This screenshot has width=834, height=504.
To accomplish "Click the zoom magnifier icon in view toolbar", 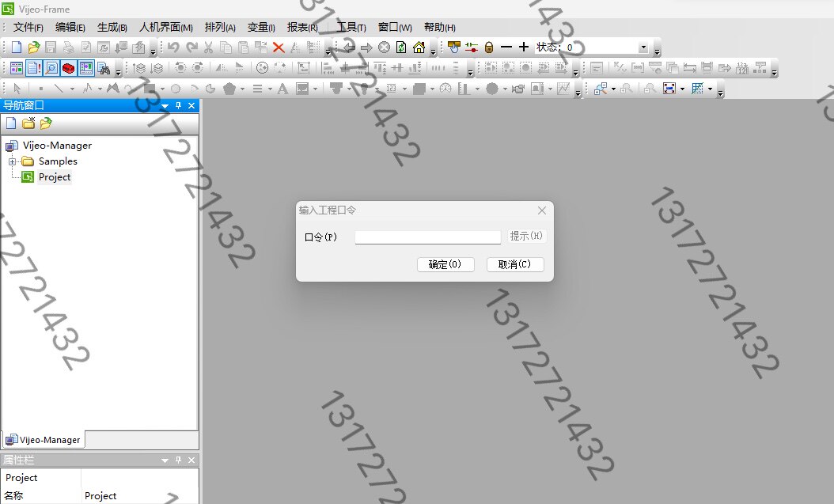I will (x=601, y=89).
